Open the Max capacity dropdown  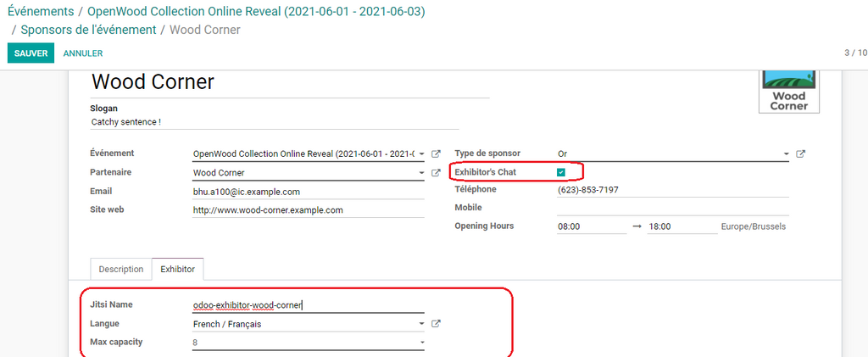421,343
